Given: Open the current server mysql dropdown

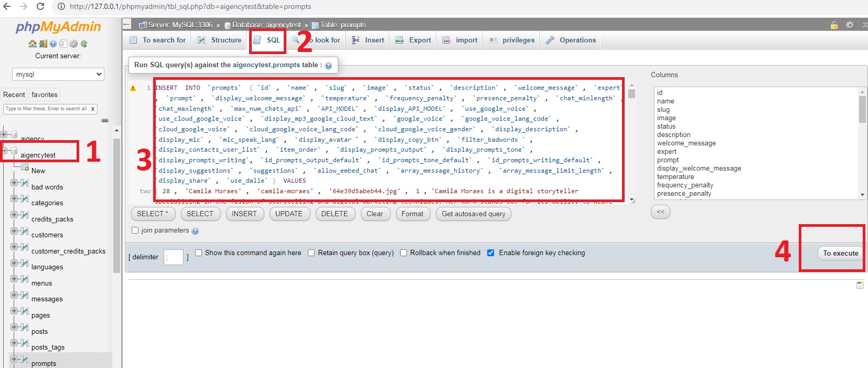Looking at the screenshot, I should coord(58,75).
